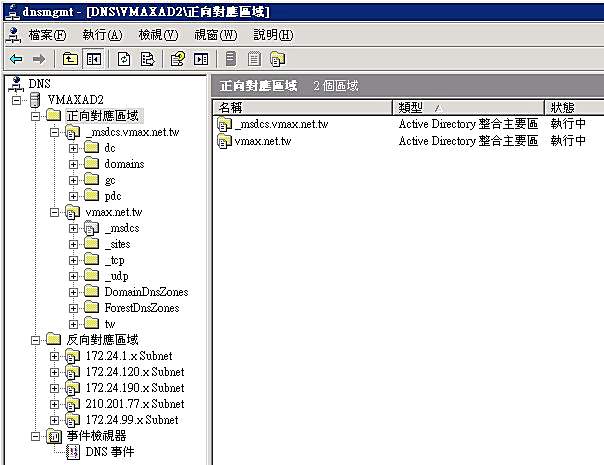Open the 說明(H) menu
Screen dimensions: 604x465
tap(273, 35)
